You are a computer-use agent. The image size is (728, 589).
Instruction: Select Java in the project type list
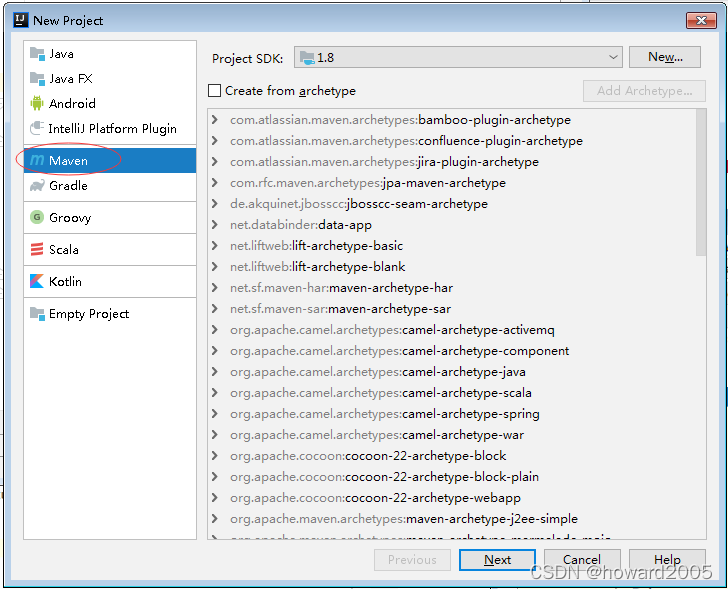(110, 54)
